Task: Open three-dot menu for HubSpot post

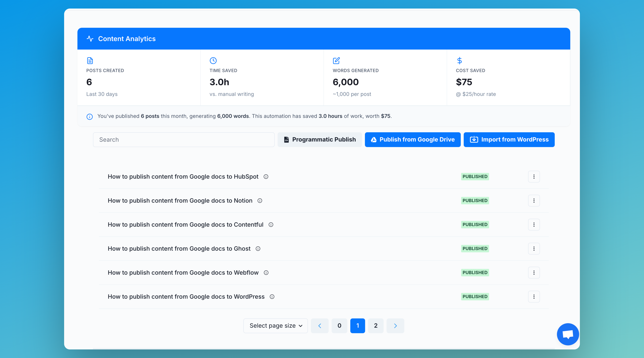Action: (534, 177)
